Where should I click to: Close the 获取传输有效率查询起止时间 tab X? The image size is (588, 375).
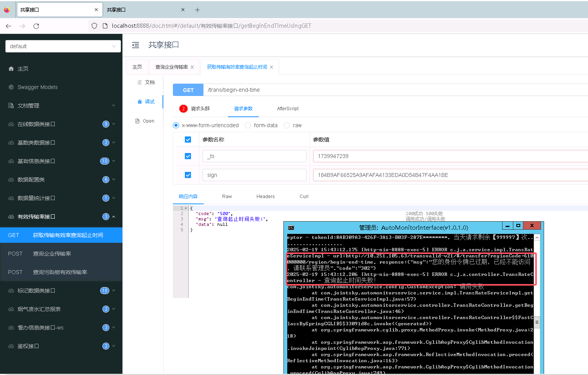(271, 67)
